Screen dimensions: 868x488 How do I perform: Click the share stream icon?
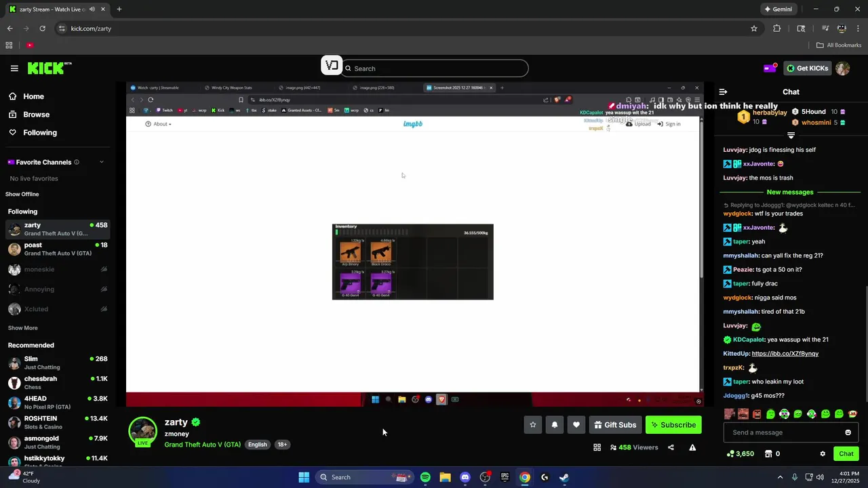671,447
